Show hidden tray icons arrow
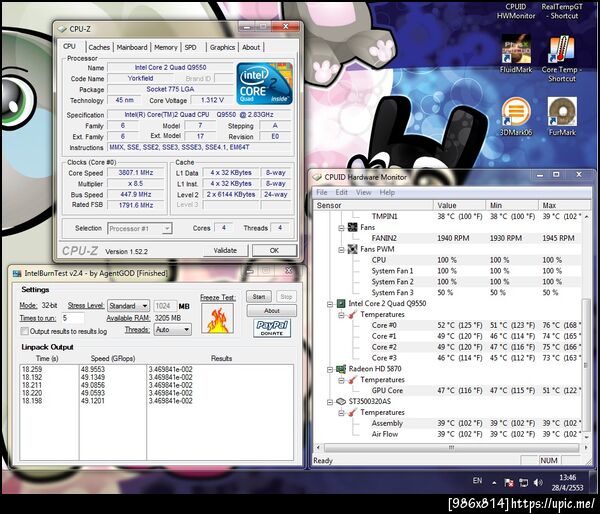 [494, 483]
